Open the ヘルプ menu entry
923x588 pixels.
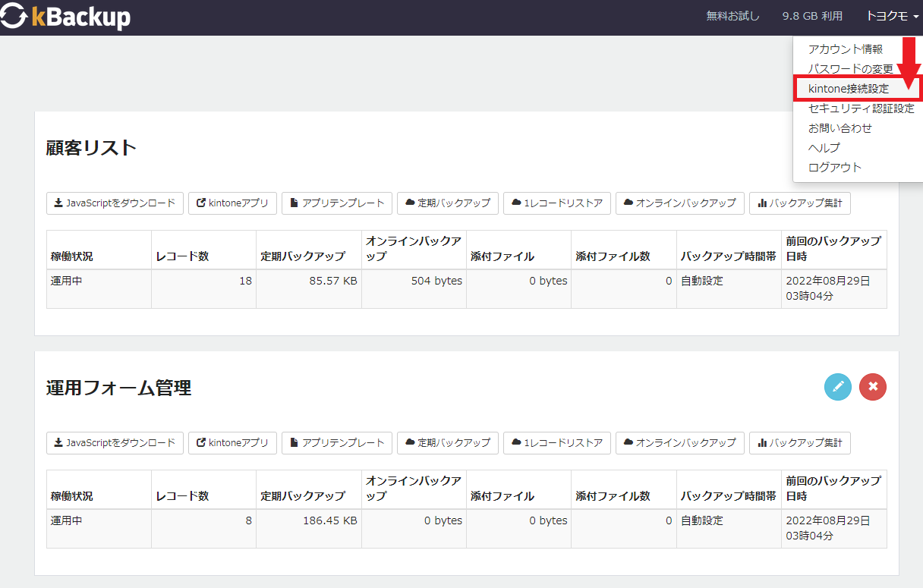pyautogui.click(x=824, y=148)
